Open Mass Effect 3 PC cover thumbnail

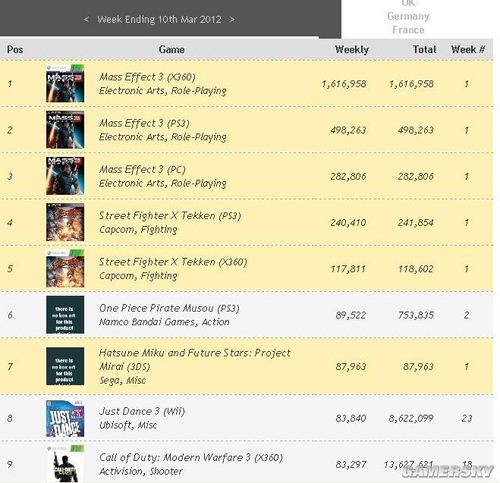(x=65, y=176)
